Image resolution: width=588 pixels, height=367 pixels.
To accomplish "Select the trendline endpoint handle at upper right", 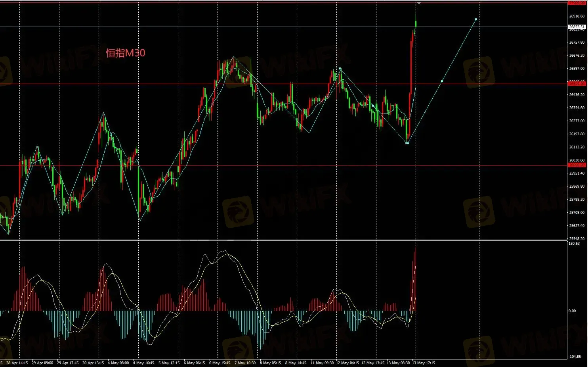I will (x=476, y=19).
